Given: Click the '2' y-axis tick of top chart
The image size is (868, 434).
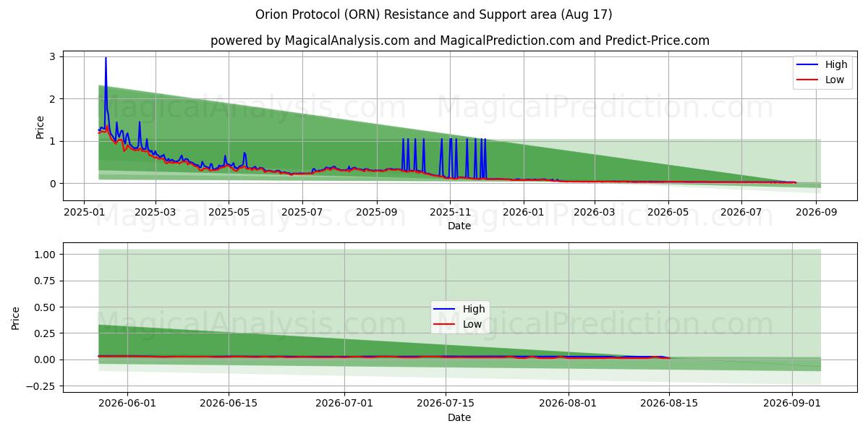Looking at the screenshot, I should pos(53,99).
